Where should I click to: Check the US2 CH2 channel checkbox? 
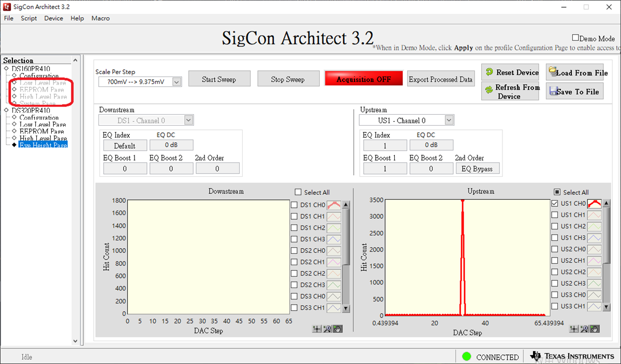[x=555, y=271]
